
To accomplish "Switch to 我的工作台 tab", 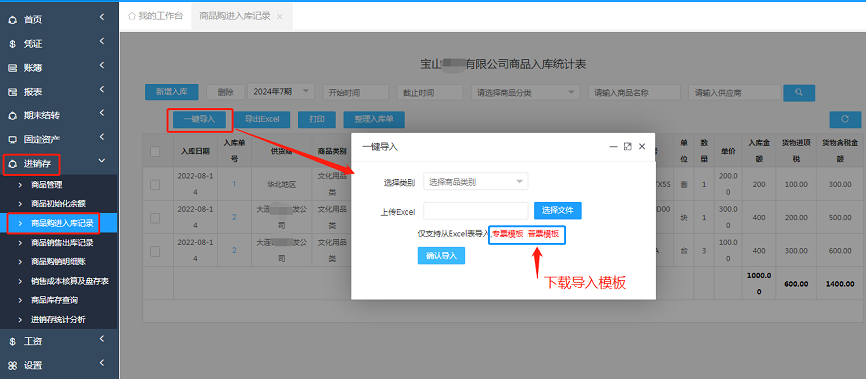I will pos(155,16).
